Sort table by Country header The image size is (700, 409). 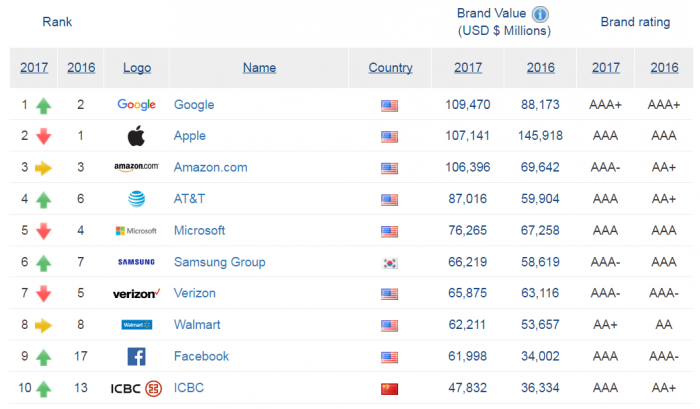391,68
